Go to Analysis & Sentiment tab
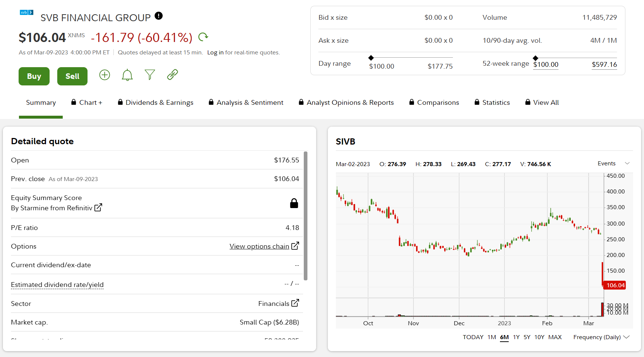644x357 pixels. point(246,103)
